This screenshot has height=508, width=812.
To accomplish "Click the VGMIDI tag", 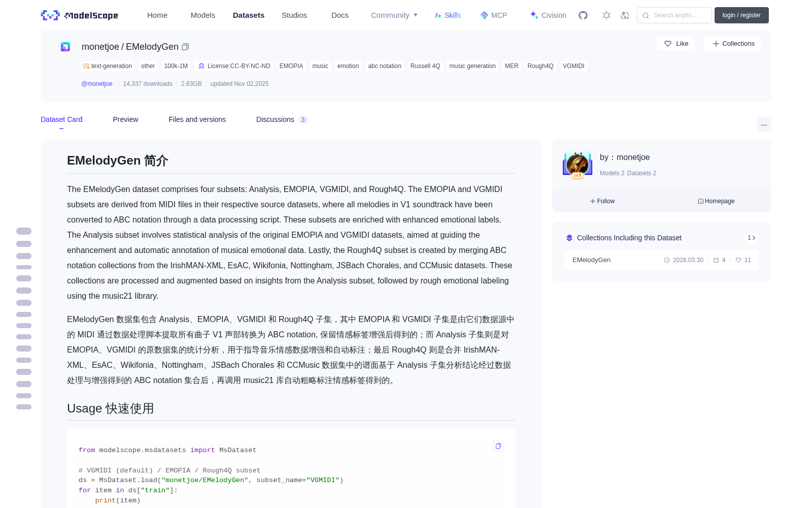I will tap(573, 66).
